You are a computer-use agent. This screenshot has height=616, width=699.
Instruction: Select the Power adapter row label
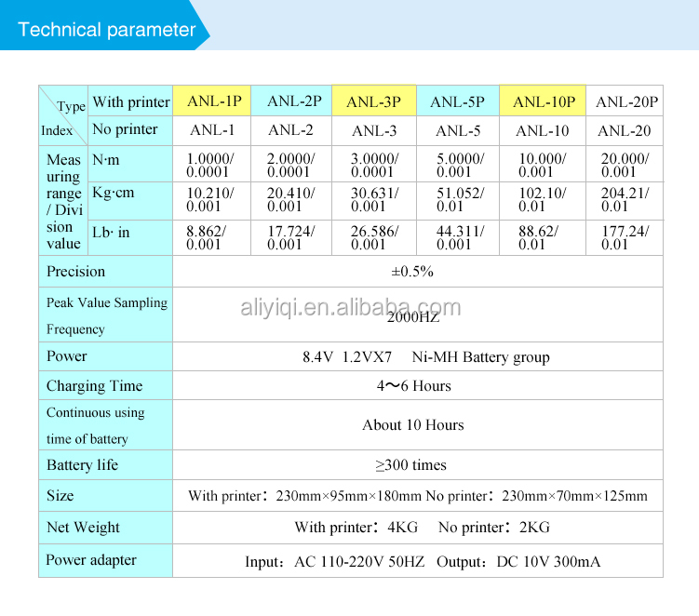pyautogui.click(x=91, y=560)
